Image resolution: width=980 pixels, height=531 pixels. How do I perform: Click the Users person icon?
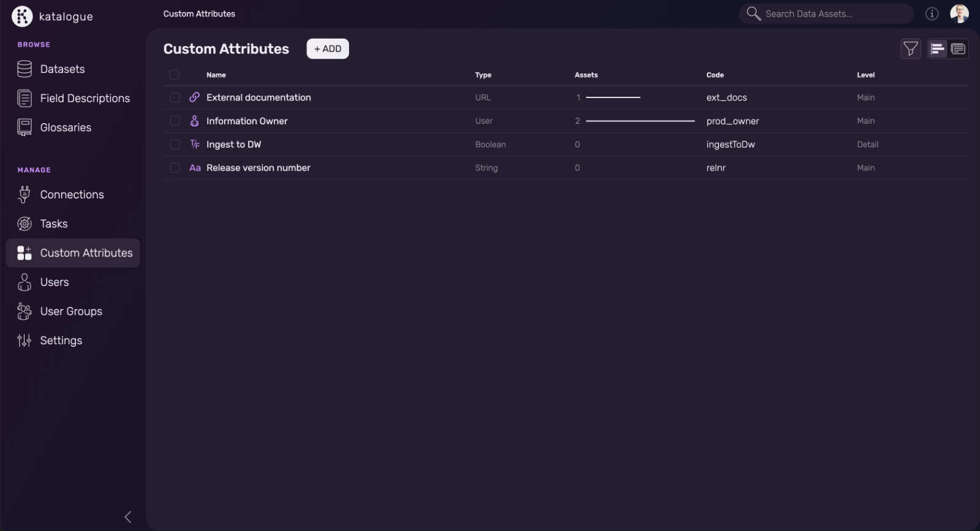(x=24, y=282)
